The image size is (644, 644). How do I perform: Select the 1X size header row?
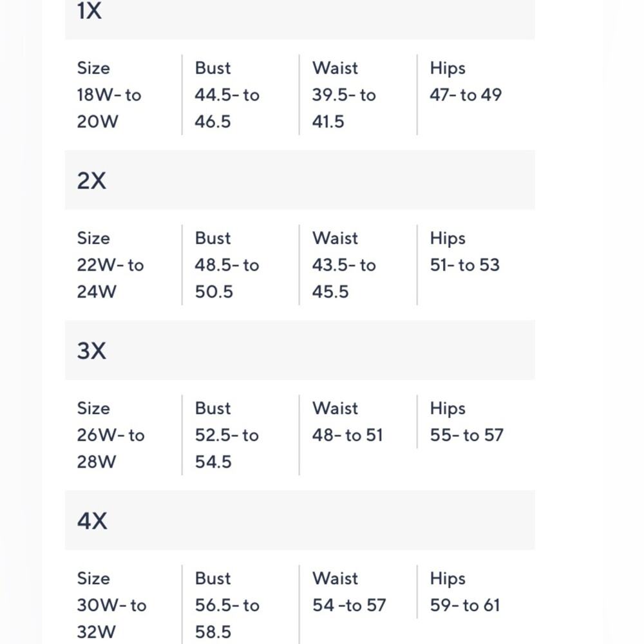click(x=300, y=20)
